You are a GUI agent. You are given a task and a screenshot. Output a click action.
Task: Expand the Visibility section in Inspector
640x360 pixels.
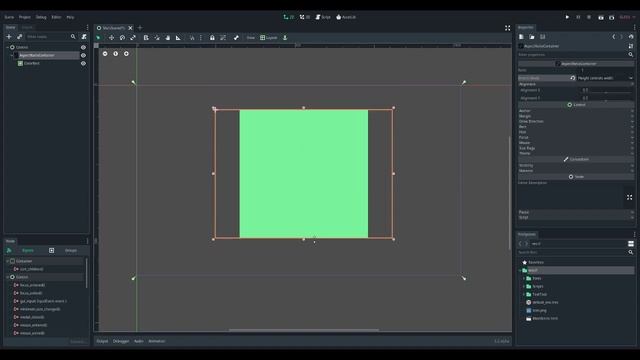(576, 165)
